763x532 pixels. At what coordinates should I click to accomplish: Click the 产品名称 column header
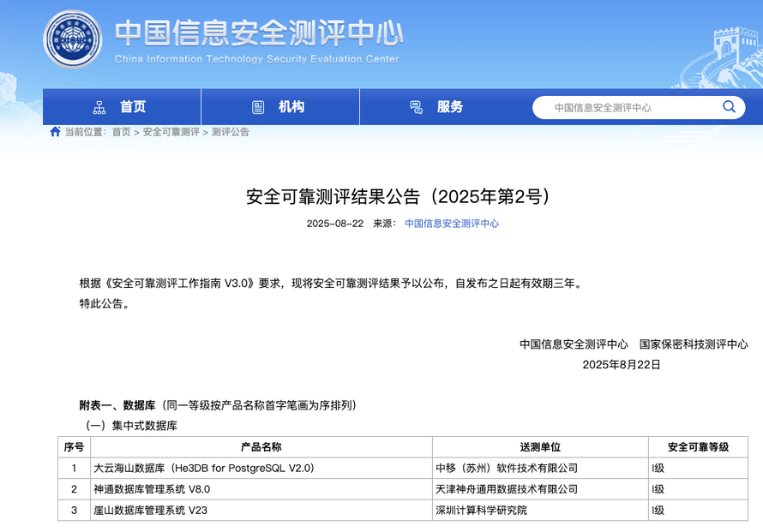click(x=261, y=447)
